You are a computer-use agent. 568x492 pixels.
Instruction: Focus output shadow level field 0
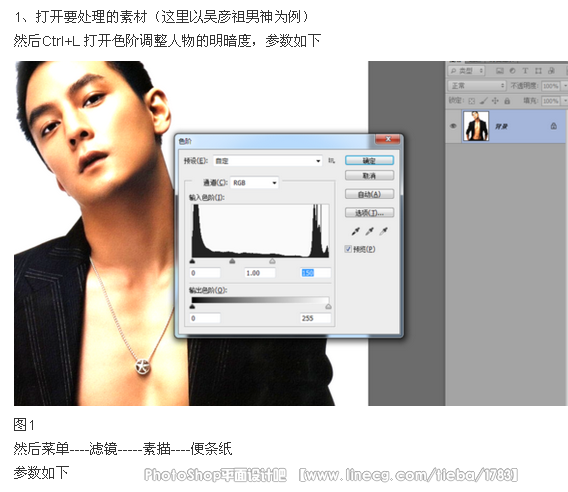point(205,318)
